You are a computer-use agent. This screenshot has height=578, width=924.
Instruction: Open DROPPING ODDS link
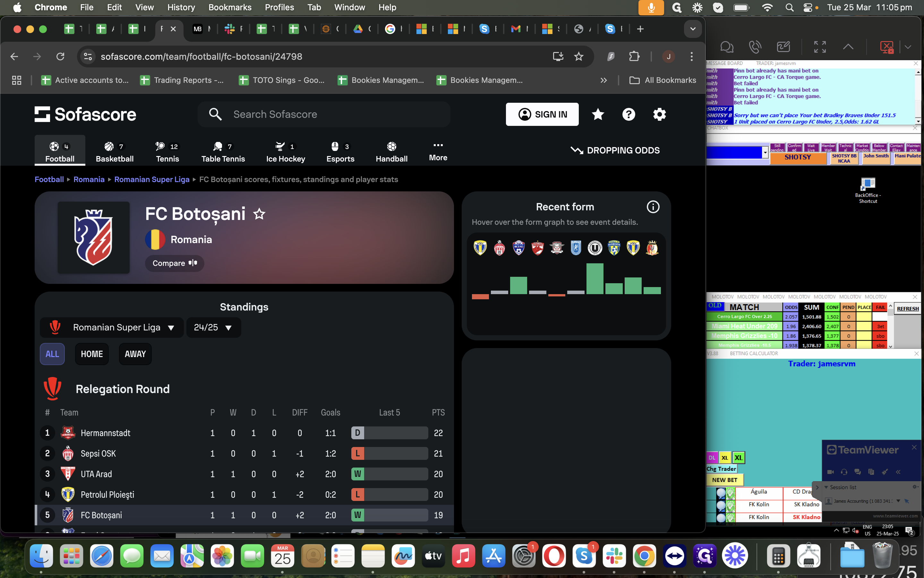point(615,150)
